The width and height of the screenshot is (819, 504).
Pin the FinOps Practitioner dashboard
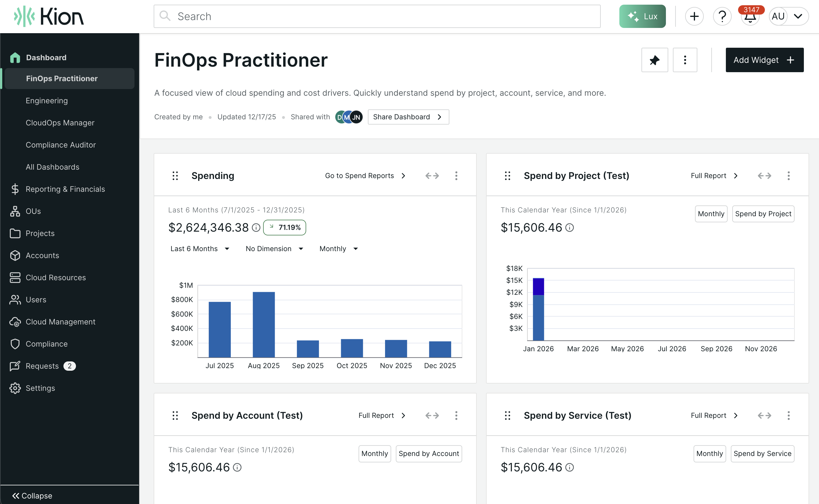pos(654,60)
